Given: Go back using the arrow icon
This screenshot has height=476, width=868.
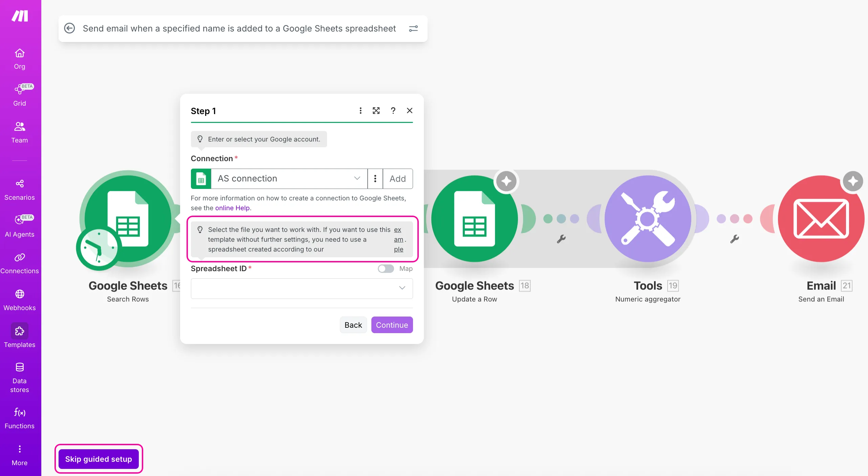Looking at the screenshot, I should point(70,28).
